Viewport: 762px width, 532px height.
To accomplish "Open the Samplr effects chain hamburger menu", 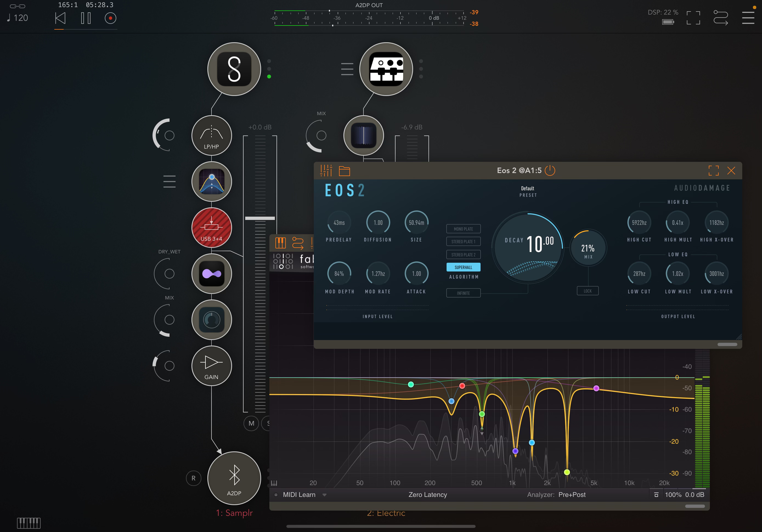I will click(169, 182).
